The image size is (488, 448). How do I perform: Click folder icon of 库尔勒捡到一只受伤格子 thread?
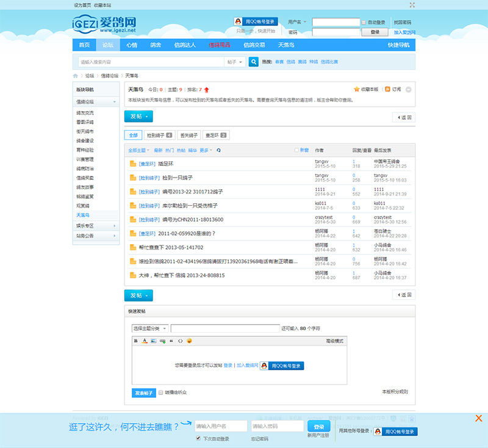(133, 206)
